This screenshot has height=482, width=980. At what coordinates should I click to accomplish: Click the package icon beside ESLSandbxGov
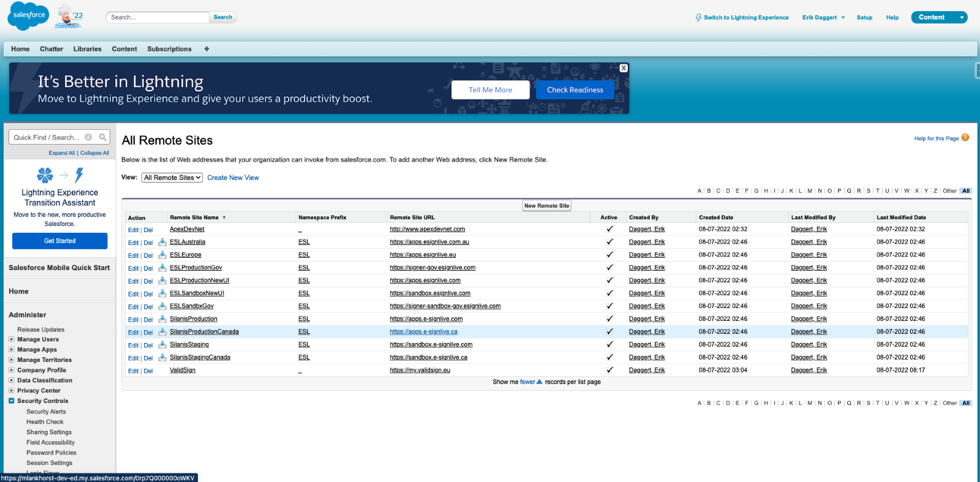click(162, 306)
